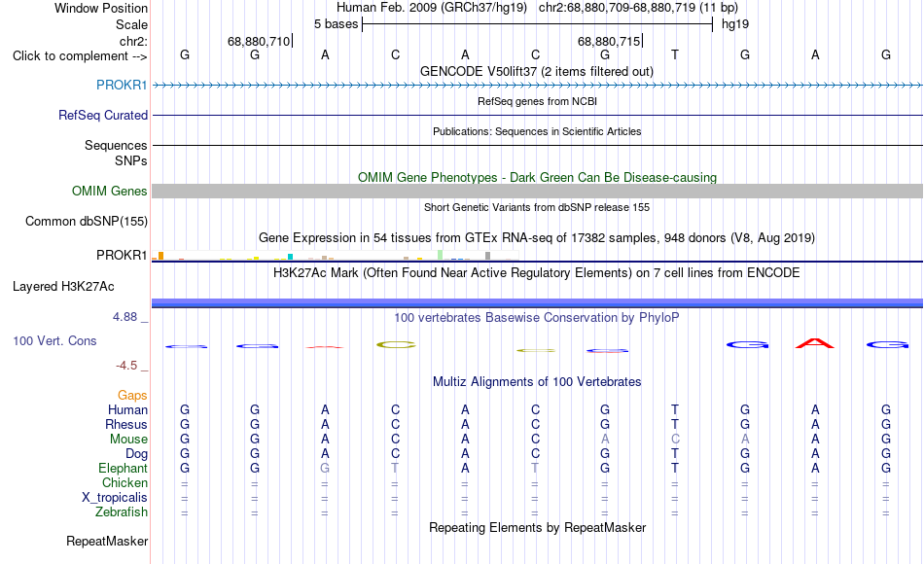The image size is (924, 564).
Task: Select the Mouse species row label
Action: tap(128, 440)
